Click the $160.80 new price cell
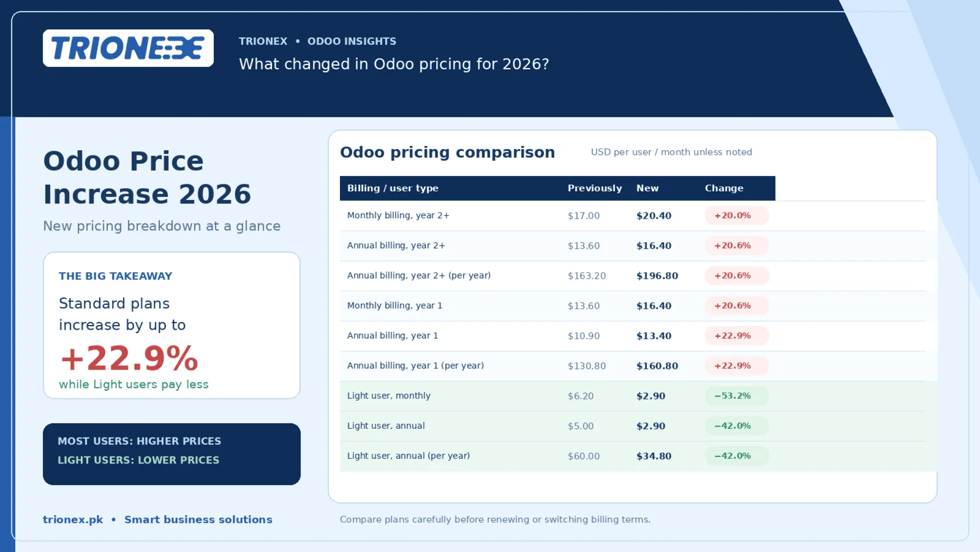This screenshot has height=552, width=980. pos(657,366)
